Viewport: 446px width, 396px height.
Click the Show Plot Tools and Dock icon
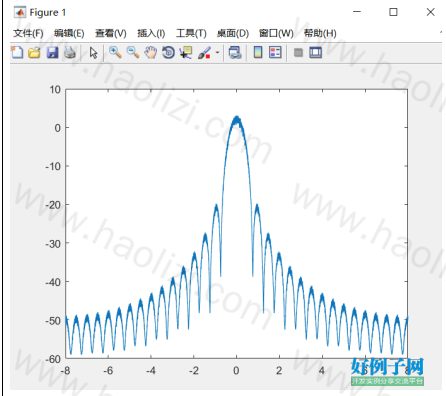[x=315, y=53]
